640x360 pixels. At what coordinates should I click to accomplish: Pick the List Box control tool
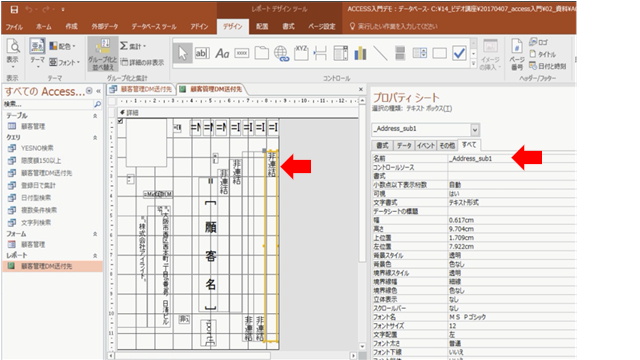[x=420, y=53]
